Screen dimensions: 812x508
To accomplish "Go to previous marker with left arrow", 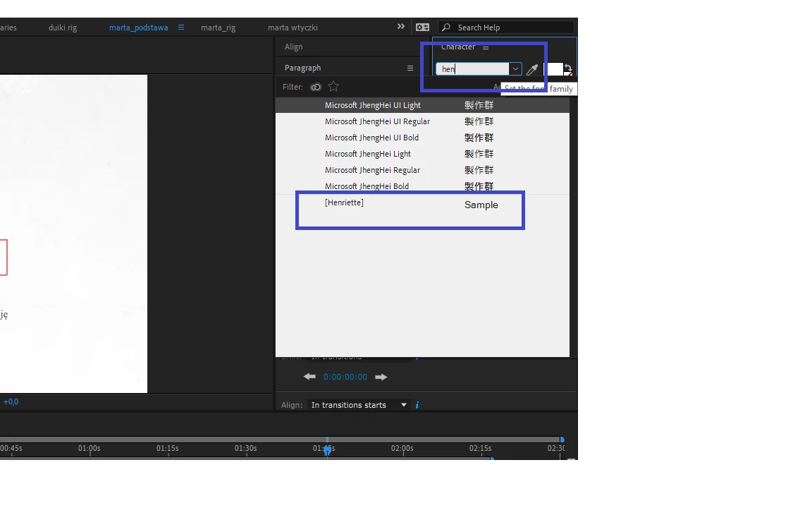I will click(x=309, y=376).
